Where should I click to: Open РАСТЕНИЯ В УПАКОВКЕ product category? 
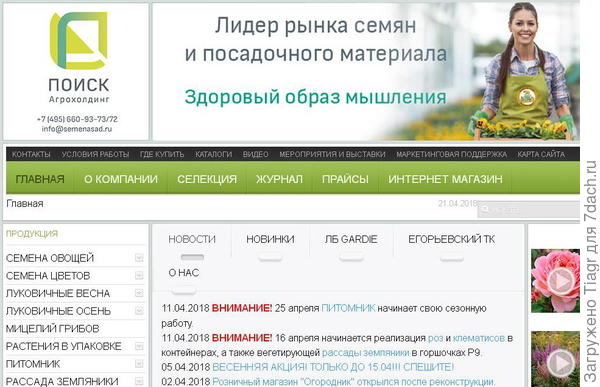coord(64,346)
